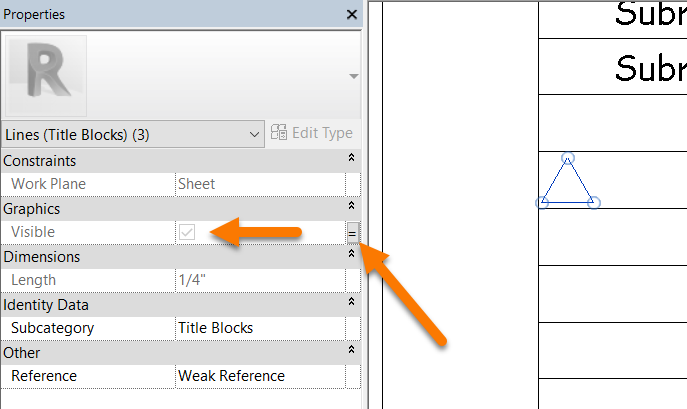Click the Edit Type icon
The width and height of the screenshot is (687, 409).
pos(279,133)
